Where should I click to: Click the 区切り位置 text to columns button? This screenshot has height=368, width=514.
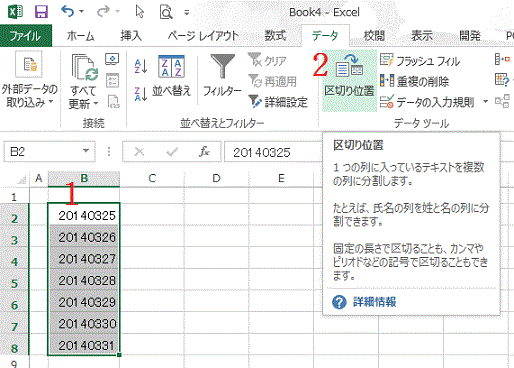pos(349,80)
